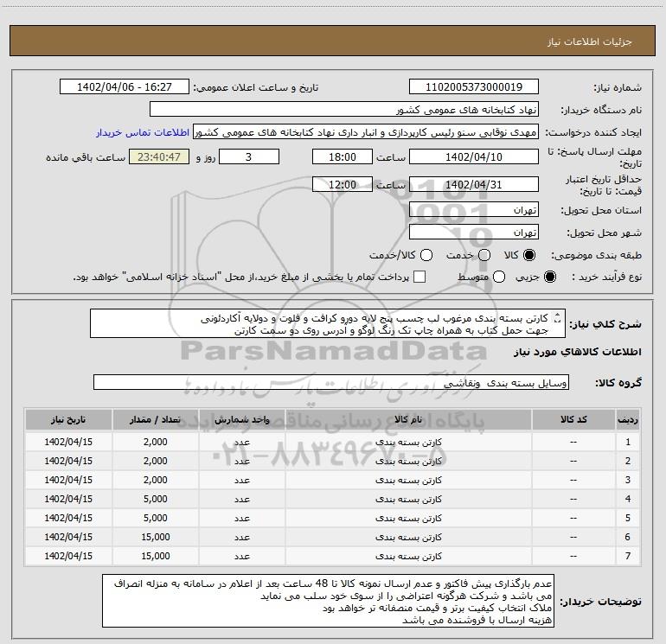Click the price validity date 1402/04/31
Screen dimensions: 666x644
pos(474,184)
